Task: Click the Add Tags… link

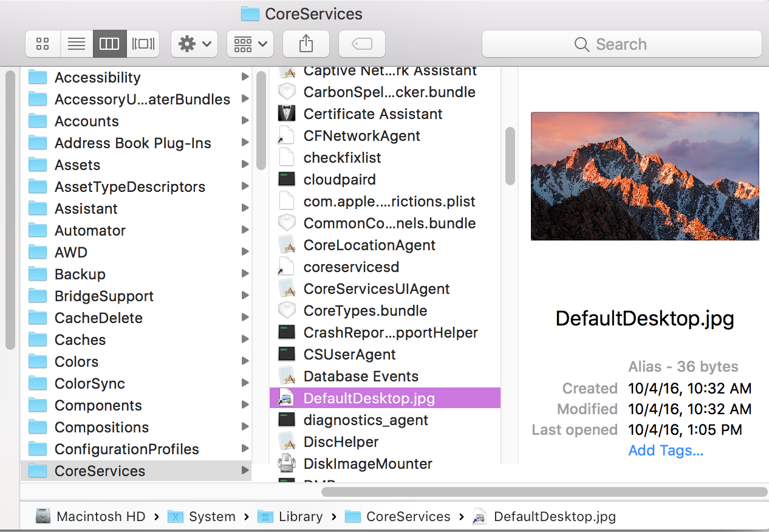Action: 666,450
